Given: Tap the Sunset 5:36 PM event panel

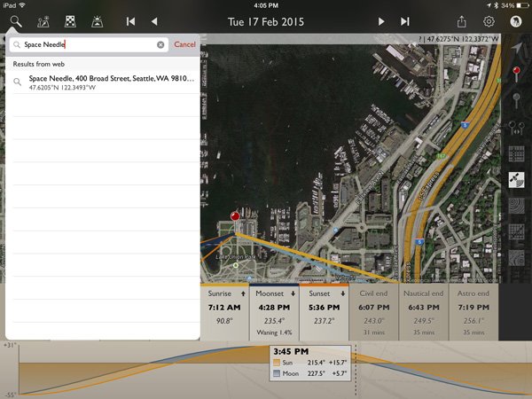Looking at the screenshot, I should click(326, 312).
